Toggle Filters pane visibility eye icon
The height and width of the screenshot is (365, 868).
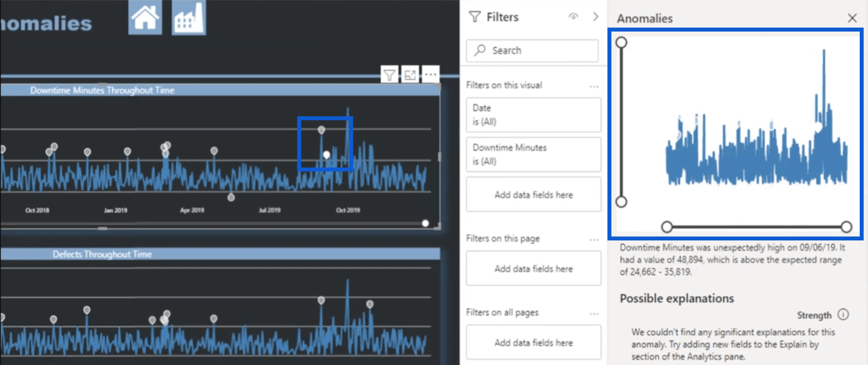click(x=574, y=17)
